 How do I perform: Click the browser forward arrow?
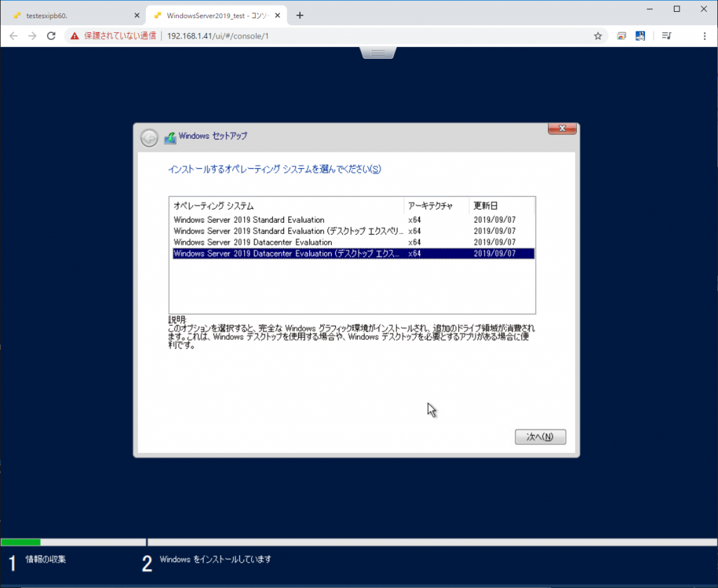(32, 36)
